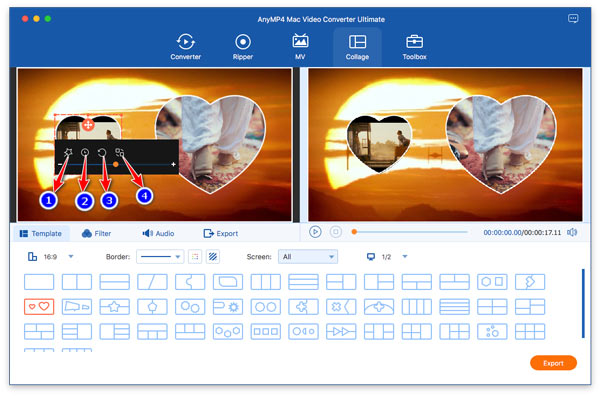Open the feedback message icon
This screenshot has width=600, height=396.
573,18
